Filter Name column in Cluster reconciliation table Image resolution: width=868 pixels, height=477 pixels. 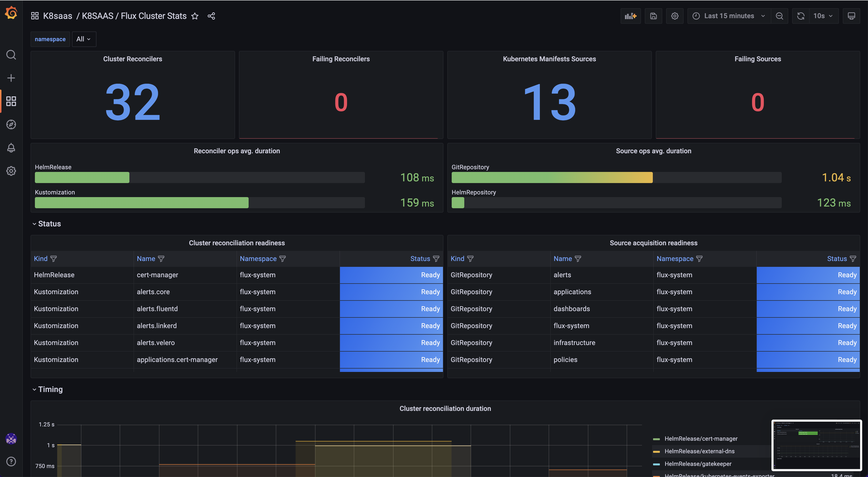[x=161, y=259]
